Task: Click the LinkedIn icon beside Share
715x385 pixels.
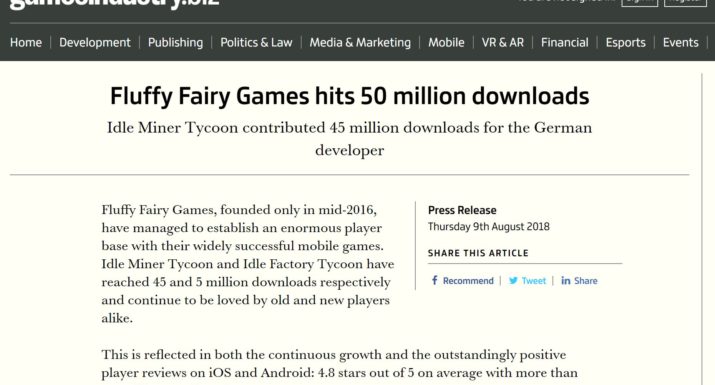Action: point(566,281)
